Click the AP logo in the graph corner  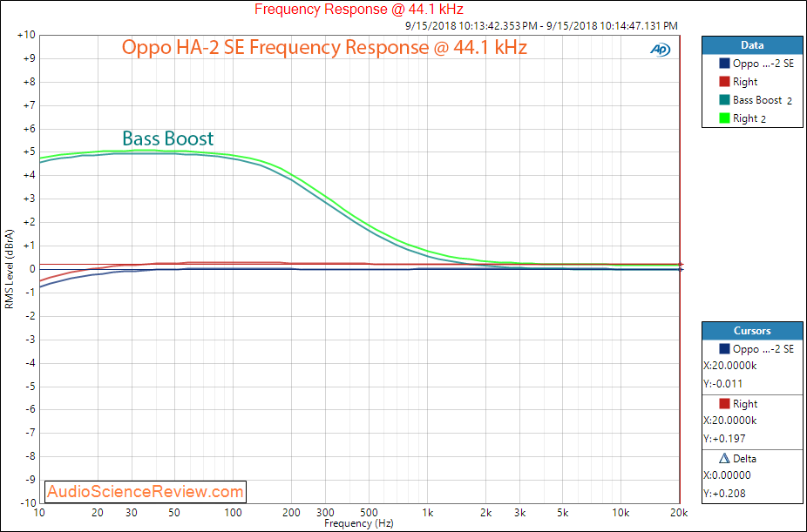[660, 50]
